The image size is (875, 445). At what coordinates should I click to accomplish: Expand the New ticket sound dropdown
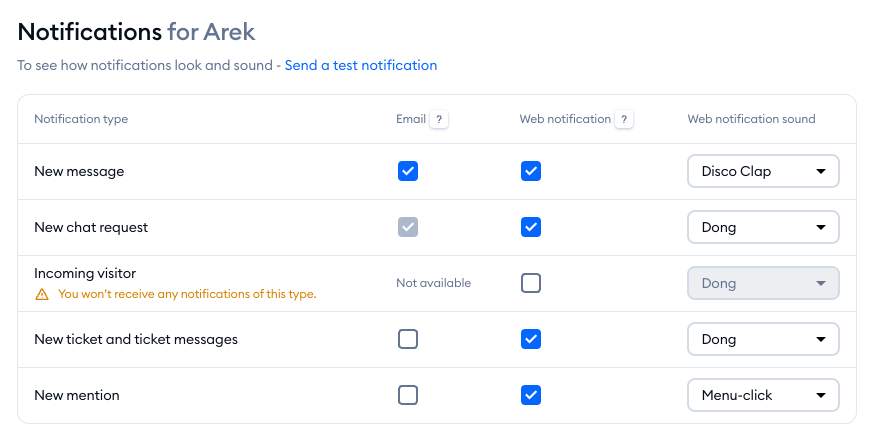point(762,339)
